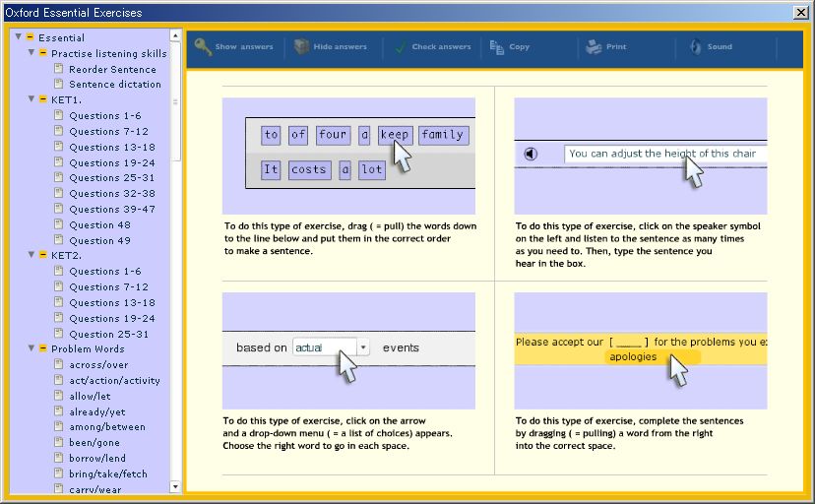Open the across/over exercise
Viewport: 815px width, 504px height.
click(98, 364)
